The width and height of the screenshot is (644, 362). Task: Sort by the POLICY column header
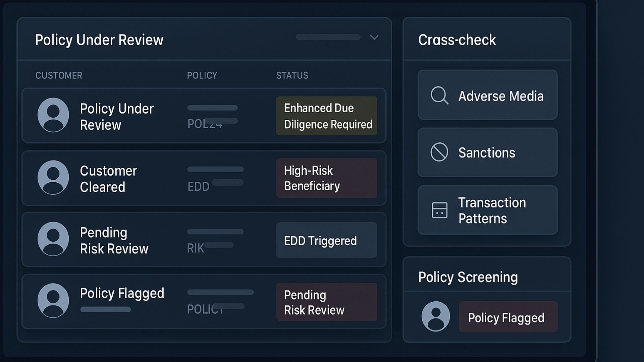(x=202, y=75)
